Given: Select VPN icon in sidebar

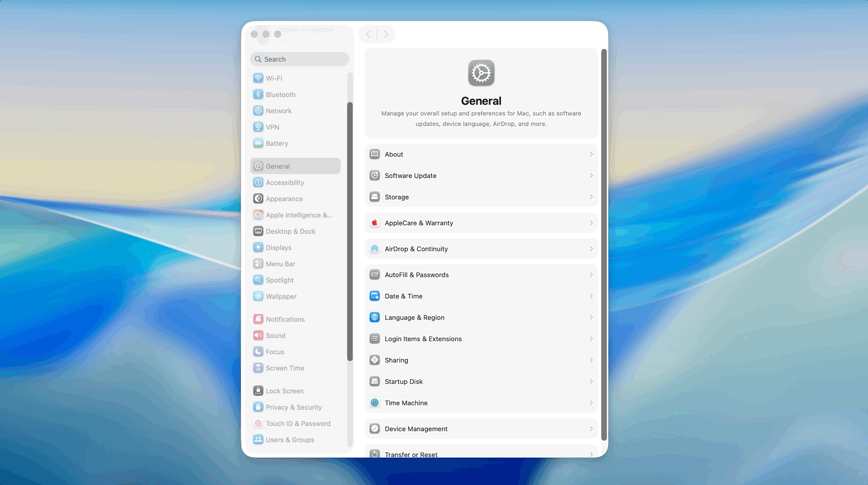Looking at the screenshot, I should [x=258, y=127].
